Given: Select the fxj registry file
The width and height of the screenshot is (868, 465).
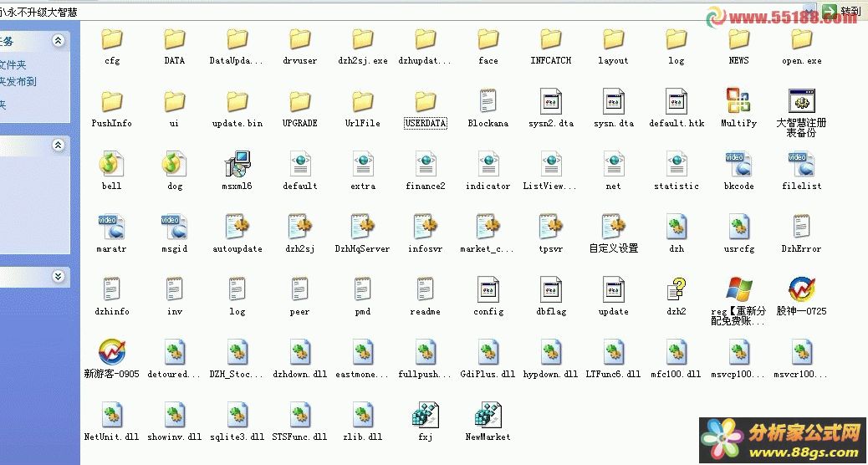Looking at the screenshot, I should 425,422.
